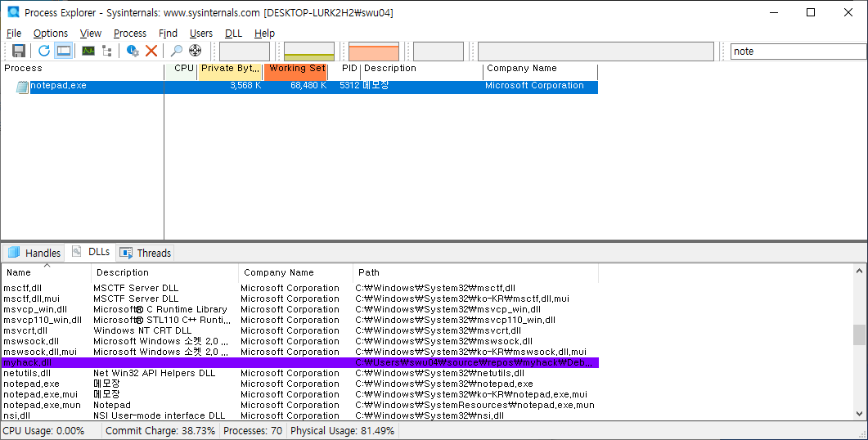The height and width of the screenshot is (440, 868).
Task: Sort processes by Company Name column header
Action: pyautogui.click(x=541, y=69)
